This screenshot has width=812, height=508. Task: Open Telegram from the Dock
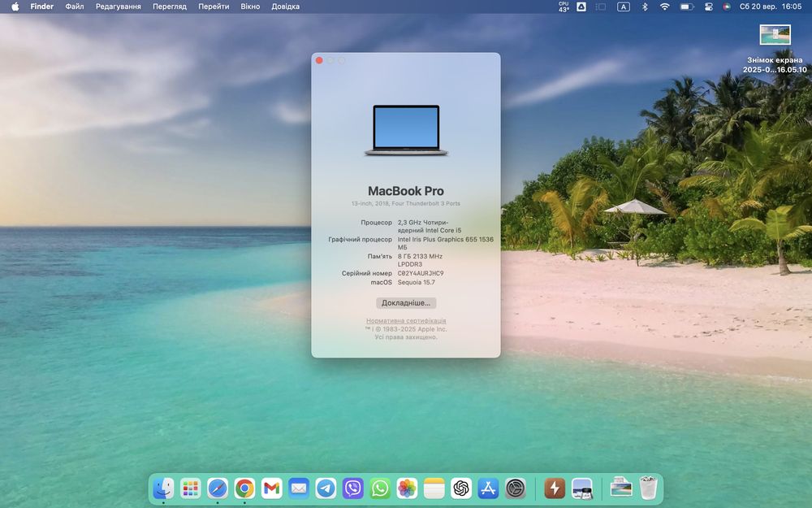point(326,488)
